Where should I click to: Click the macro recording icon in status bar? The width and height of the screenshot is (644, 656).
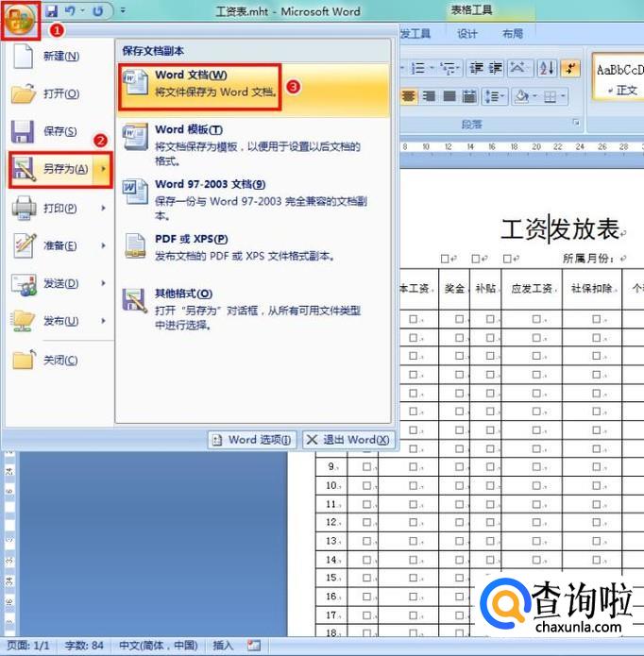click(254, 645)
